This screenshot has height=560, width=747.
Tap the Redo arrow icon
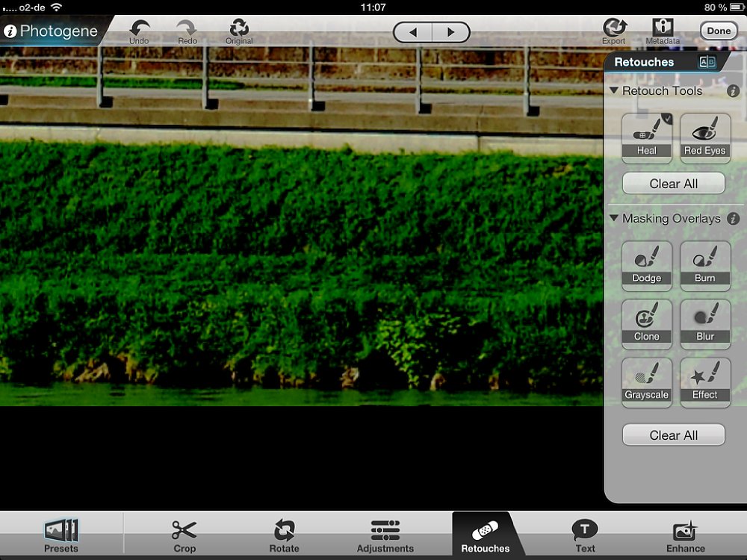pos(188,29)
